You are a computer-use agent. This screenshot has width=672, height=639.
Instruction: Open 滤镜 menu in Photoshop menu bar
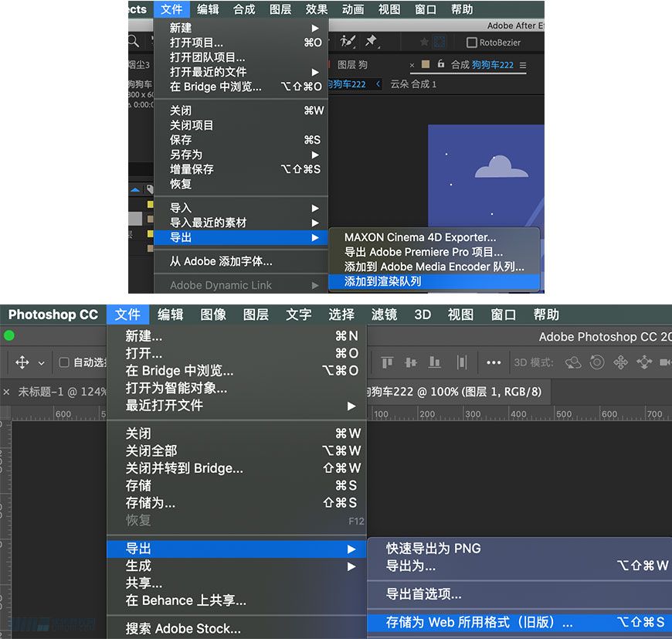(x=384, y=314)
